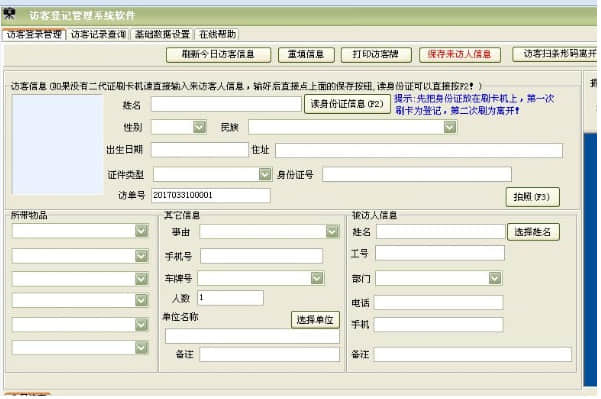Click the red 保存来访人信息 button
The image size is (601, 399).
[460, 54]
